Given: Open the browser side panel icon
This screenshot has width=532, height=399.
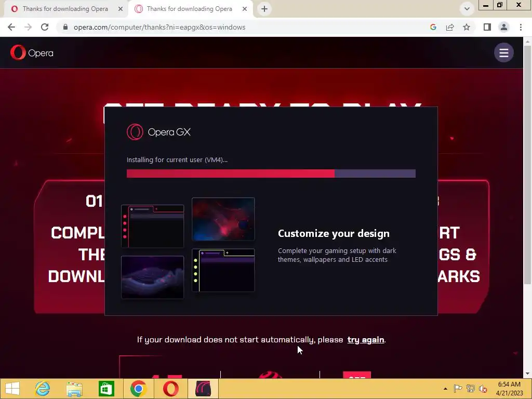Looking at the screenshot, I should (487, 27).
